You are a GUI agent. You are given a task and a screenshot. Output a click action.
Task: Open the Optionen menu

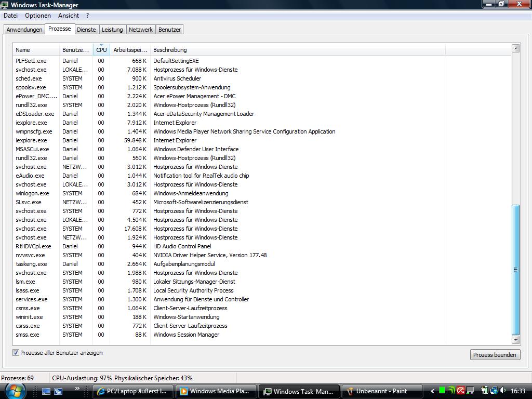[x=38, y=16]
